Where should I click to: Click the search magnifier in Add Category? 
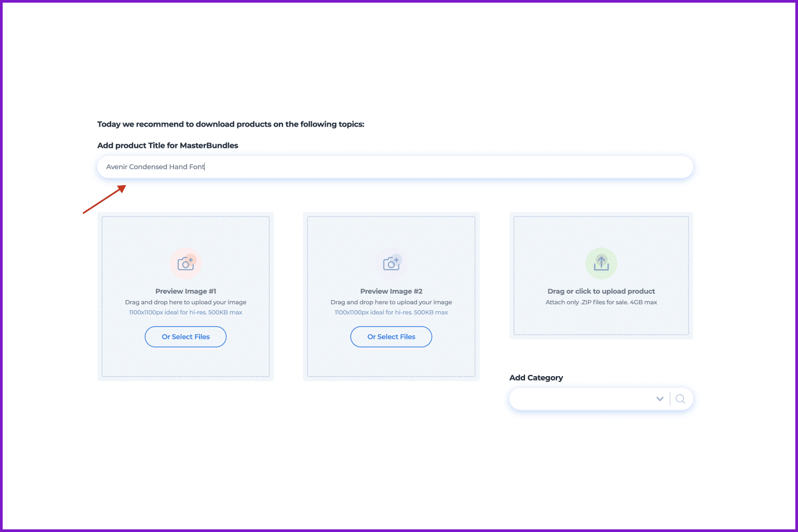tap(680, 399)
